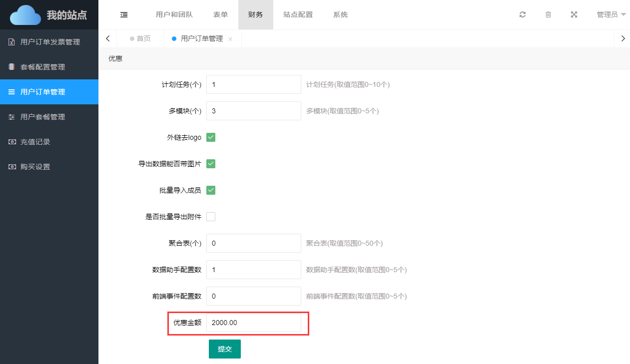The image size is (630, 364).
Task: Open 购买设置 in the sidebar
Action: pos(35,167)
